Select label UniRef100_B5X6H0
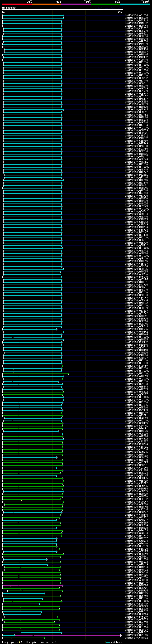Viewport: 152px width, 644px height. (136, 295)
